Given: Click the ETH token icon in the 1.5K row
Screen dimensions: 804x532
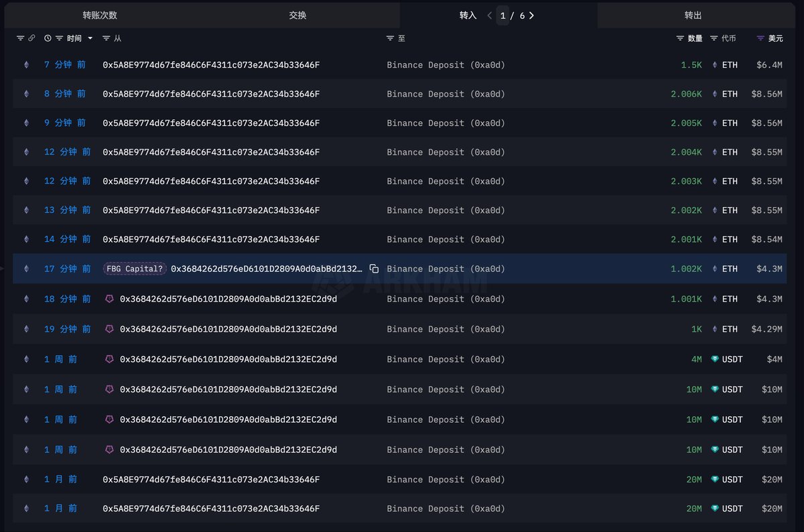Looking at the screenshot, I should point(715,65).
